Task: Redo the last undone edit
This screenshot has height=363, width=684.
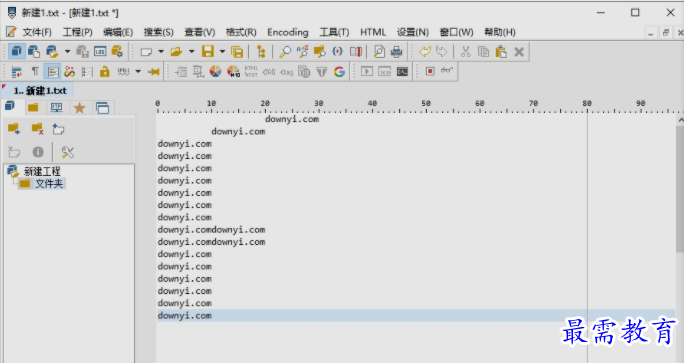Action: pos(442,51)
